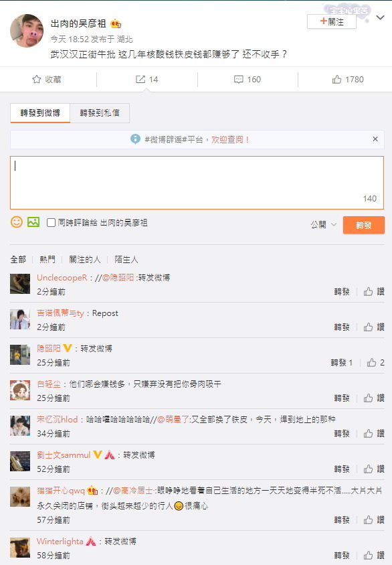Click the repost icon showing 14
This screenshot has height=565, width=392.
(140, 79)
